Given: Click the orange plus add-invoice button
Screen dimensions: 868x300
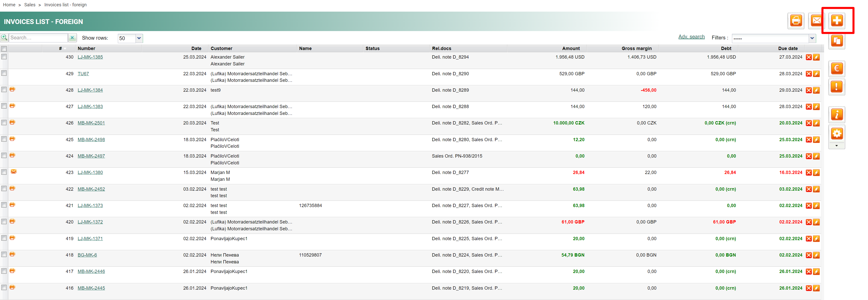Looking at the screenshot, I should tap(837, 20).
